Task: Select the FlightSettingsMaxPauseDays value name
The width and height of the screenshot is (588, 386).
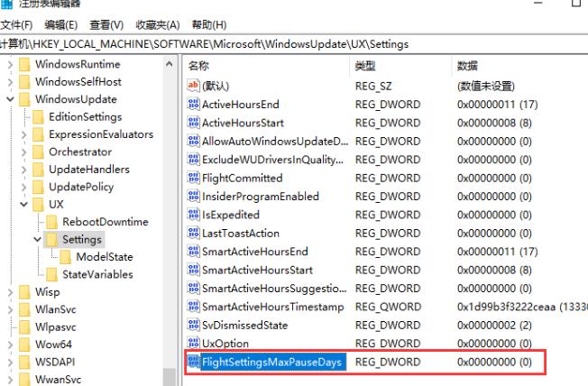Action: click(x=272, y=362)
